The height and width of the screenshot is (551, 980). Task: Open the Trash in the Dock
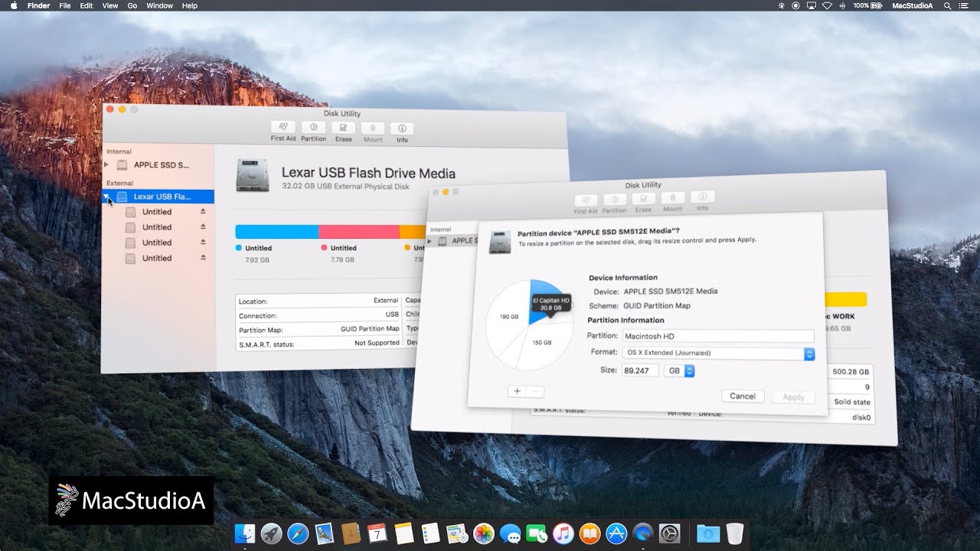pos(735,533)
